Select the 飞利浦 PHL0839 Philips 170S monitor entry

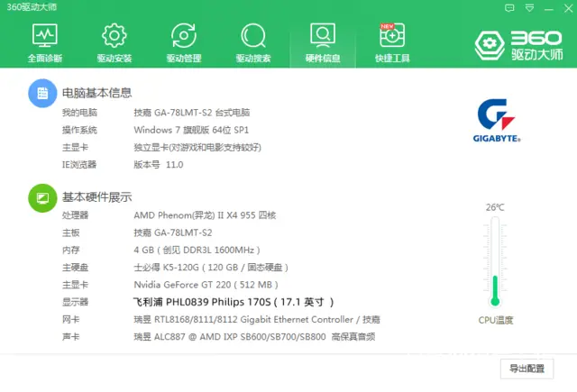coord(234,302)
